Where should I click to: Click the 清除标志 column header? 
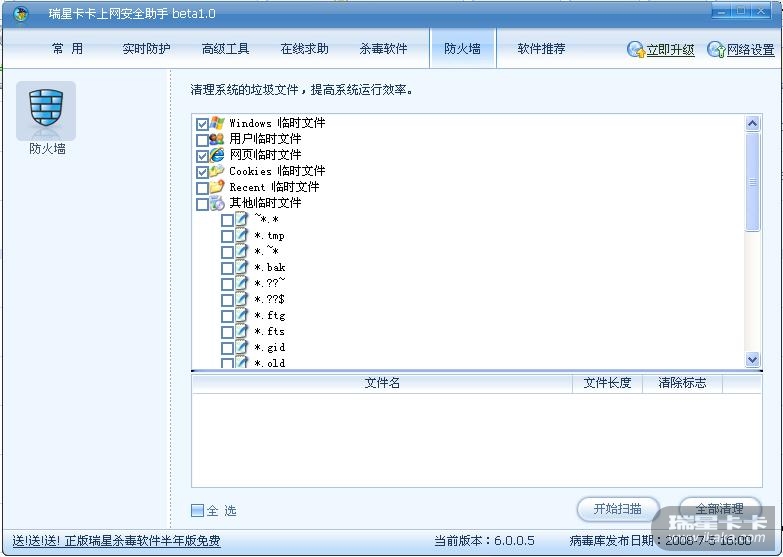[682, 383]
